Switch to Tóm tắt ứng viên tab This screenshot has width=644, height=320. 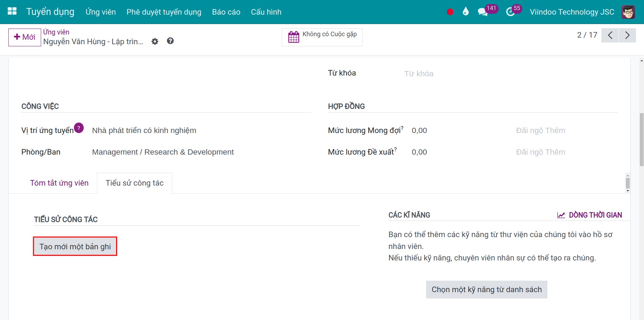[x=59, y=183]
